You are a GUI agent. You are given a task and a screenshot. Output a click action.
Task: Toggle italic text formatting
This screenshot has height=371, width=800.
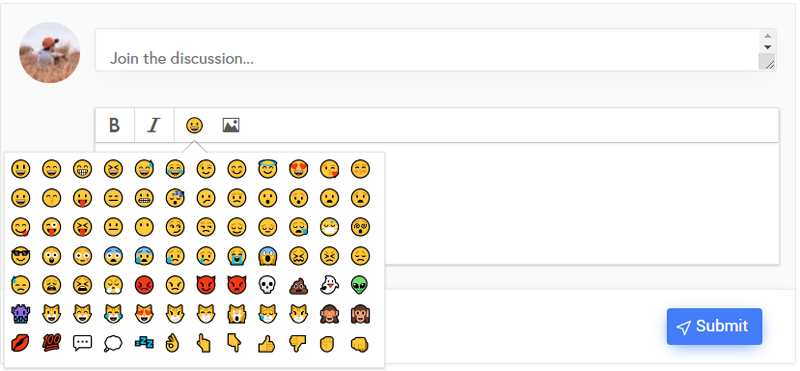[154, 125]
